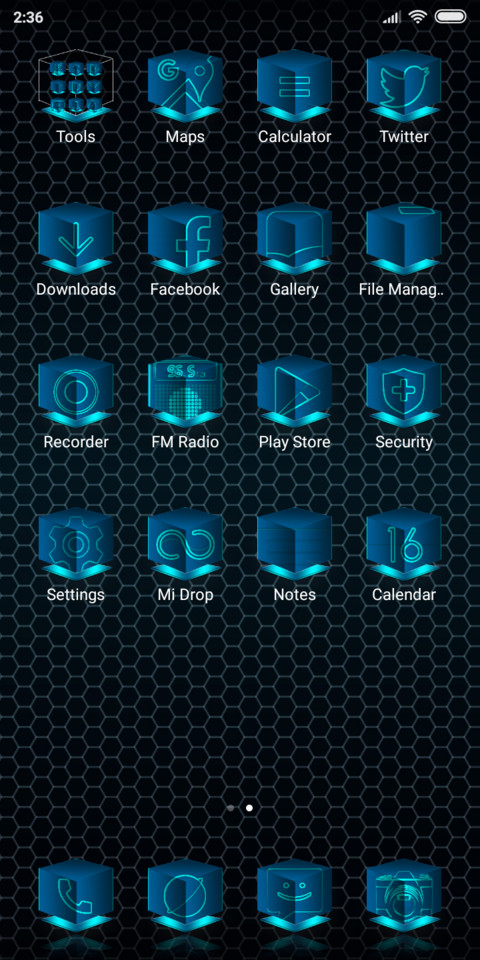
Task: Open the Security app
Action: [403, 391]
